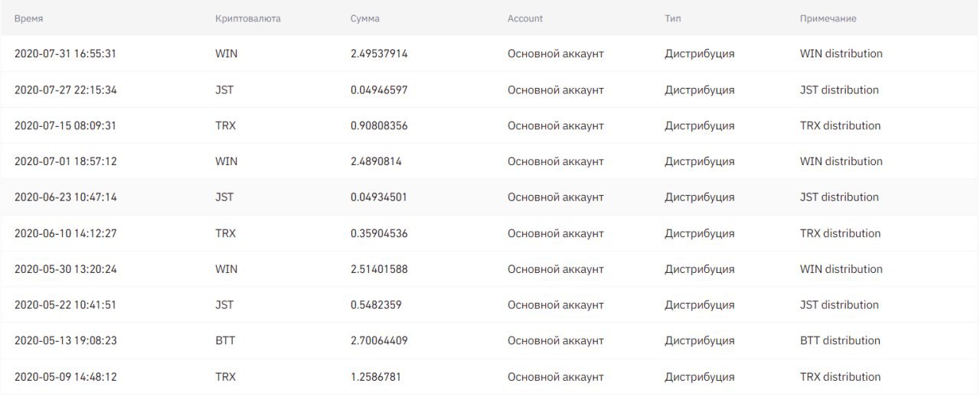Viewport: 980px width, 403px height.
Task: Click amount 2.70064409
Action: [x=379, y=341]
